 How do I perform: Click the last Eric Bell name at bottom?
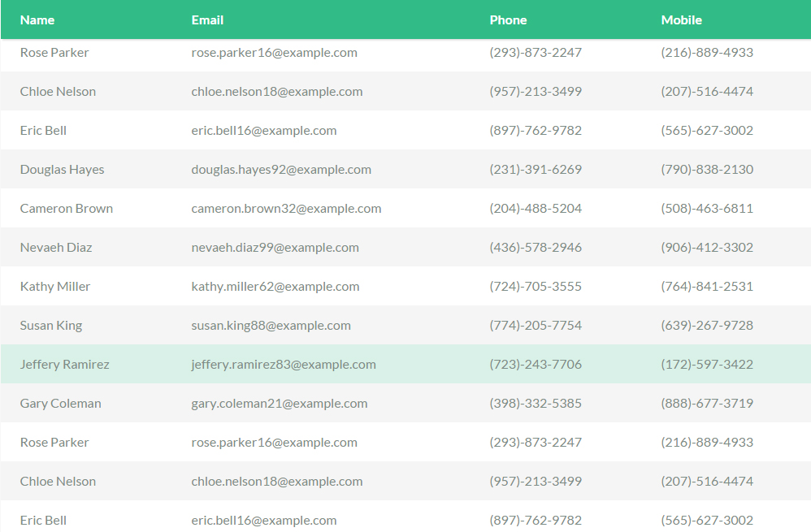[43, 520]
